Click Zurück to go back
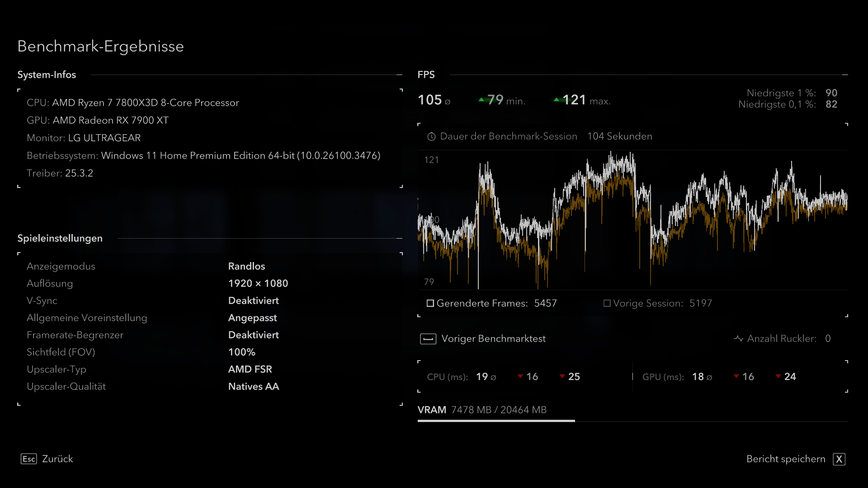The image size is (868, 488). click(x=57, y=459)
